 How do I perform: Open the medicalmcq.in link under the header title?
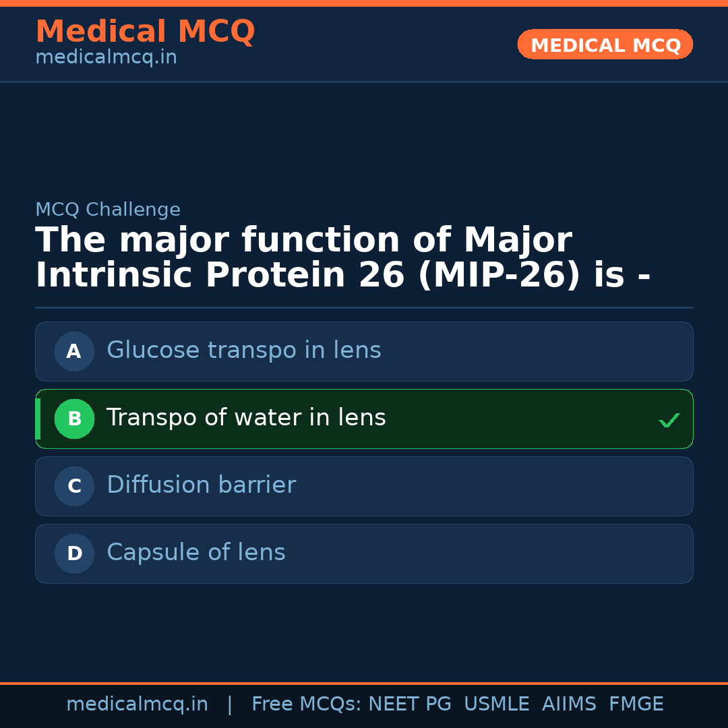(x=106, y=58)
